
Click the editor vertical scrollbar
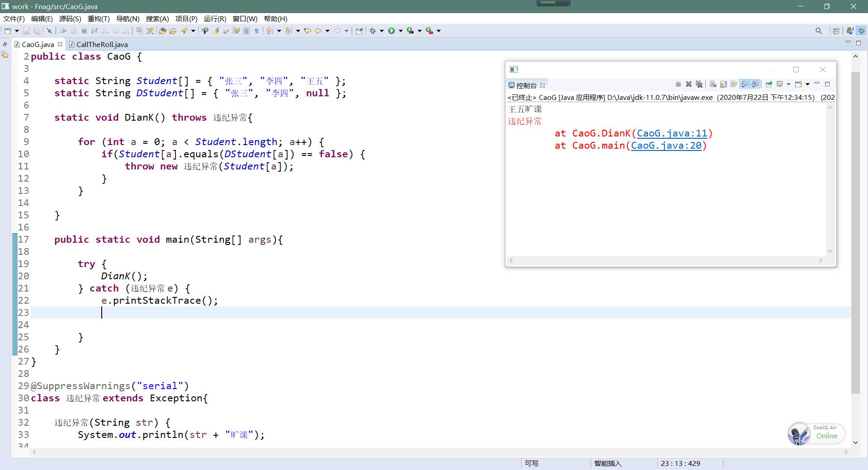855,233
